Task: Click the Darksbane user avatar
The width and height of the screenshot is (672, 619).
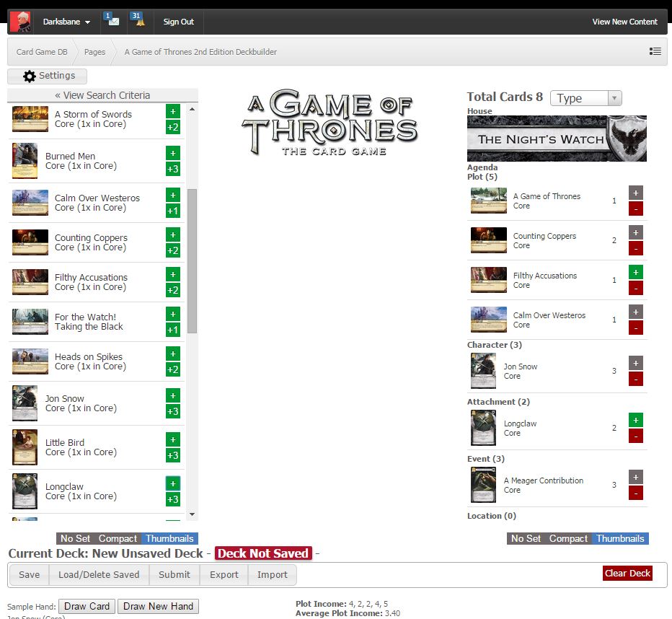Action: (20, 22)
